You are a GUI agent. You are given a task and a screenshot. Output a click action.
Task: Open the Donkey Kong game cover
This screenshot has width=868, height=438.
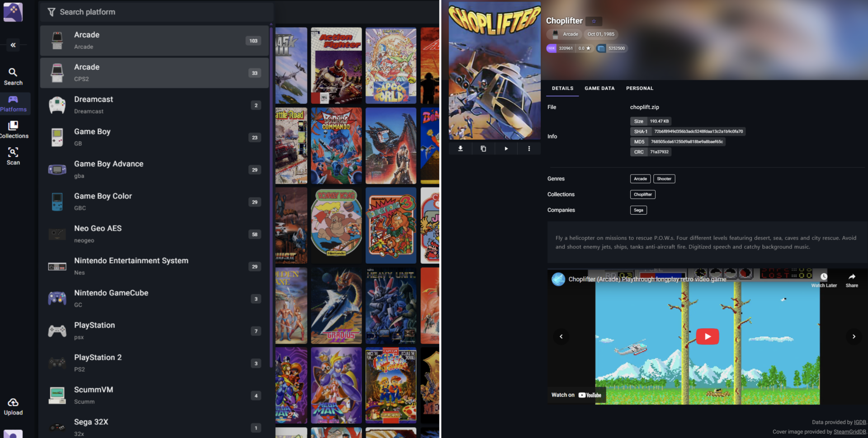pyautogui.click(x=336, y=226)
